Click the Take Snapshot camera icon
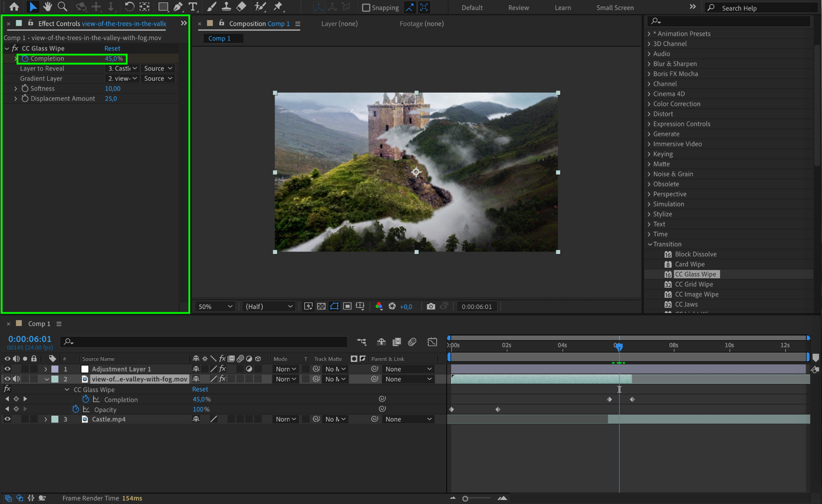 [431, 307]
